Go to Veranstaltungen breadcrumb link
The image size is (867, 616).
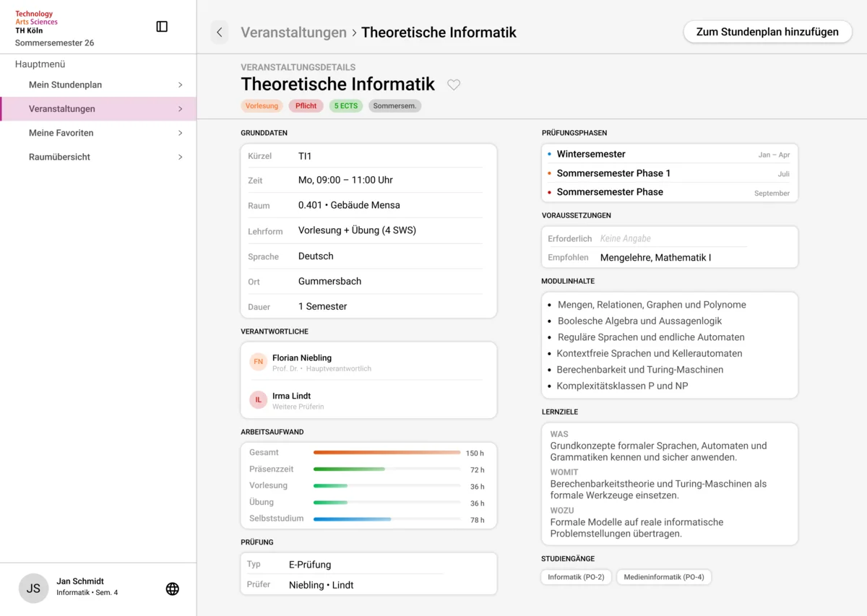(293, 32)
